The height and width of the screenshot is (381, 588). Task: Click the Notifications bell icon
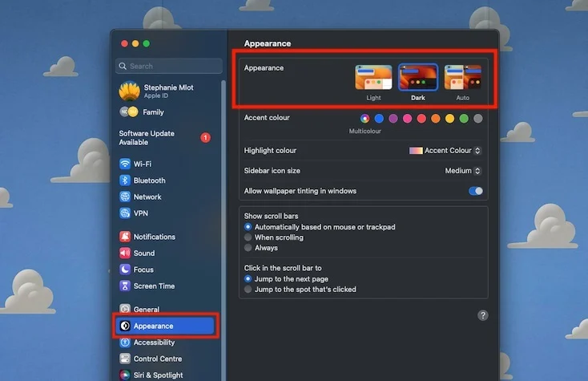click(125, 237)
